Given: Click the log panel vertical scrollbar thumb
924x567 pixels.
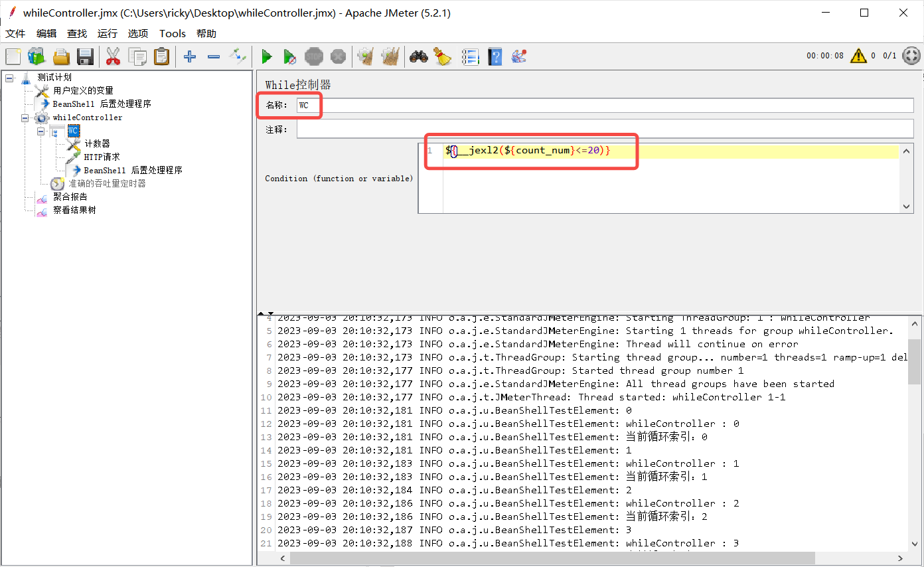Looking at the screenshot, I should 914,361.
